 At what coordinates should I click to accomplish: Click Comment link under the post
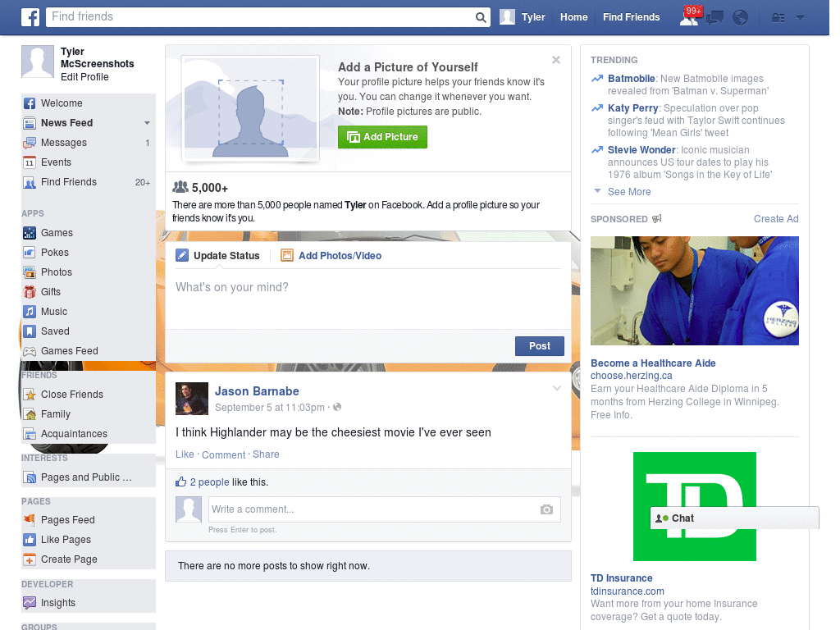click(223, 454)
